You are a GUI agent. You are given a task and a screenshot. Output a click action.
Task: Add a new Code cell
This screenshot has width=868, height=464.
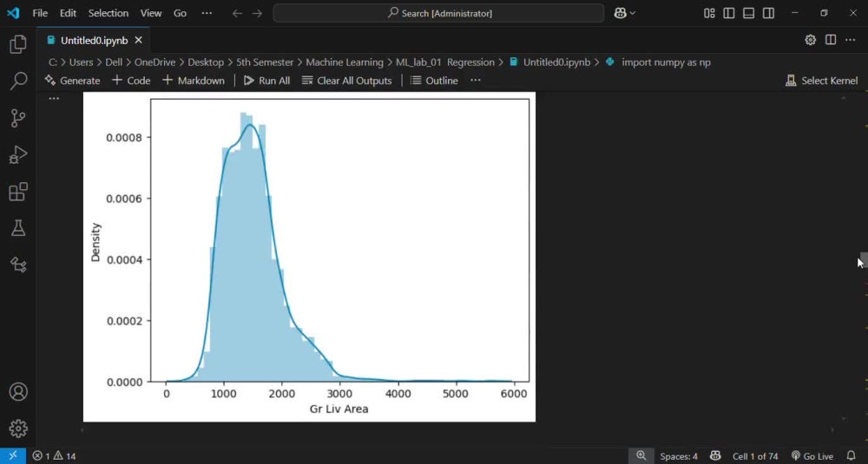tap(131, 81)
